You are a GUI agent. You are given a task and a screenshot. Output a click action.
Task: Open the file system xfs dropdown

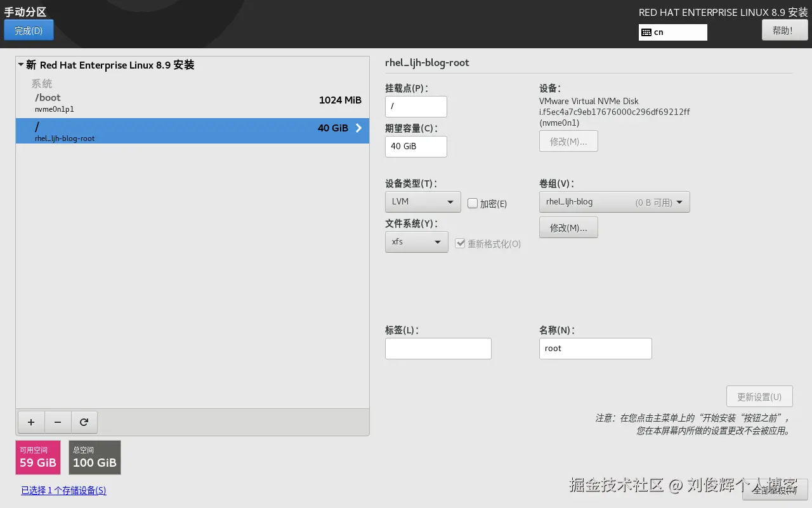416,242
